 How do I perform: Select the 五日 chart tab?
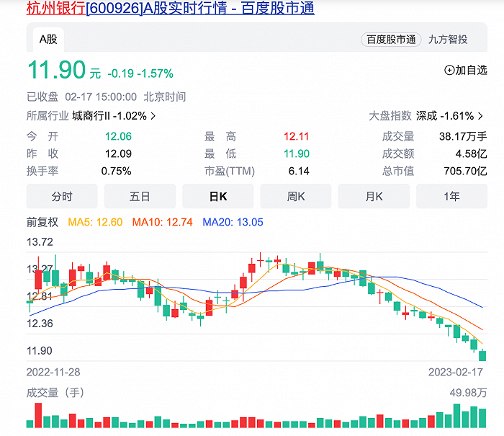point(140,196)
